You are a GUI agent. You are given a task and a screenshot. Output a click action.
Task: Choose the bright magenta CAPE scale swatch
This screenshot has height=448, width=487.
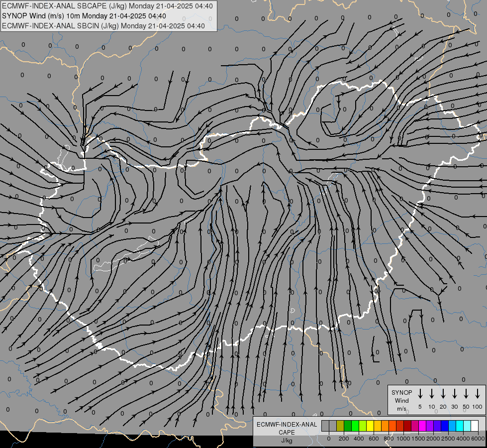[x=423, y=426]
